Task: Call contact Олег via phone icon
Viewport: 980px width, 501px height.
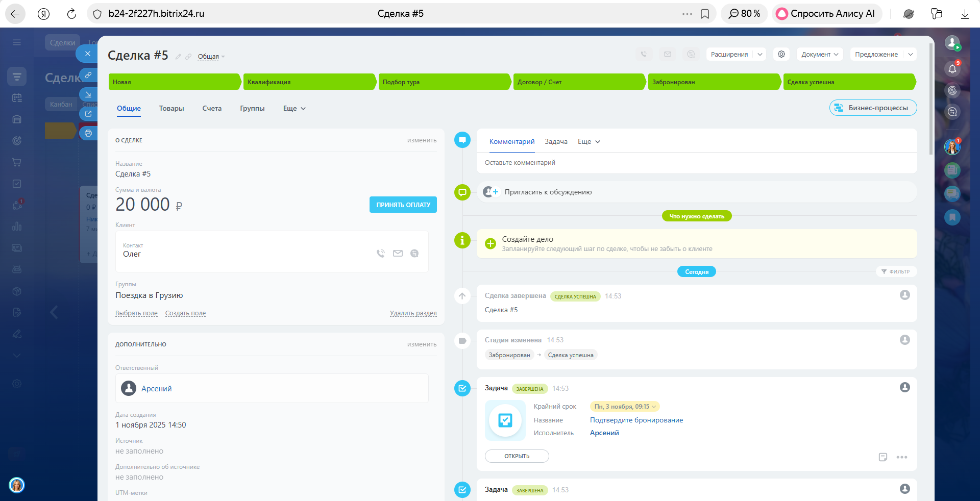Action: [x=381, y=253]
